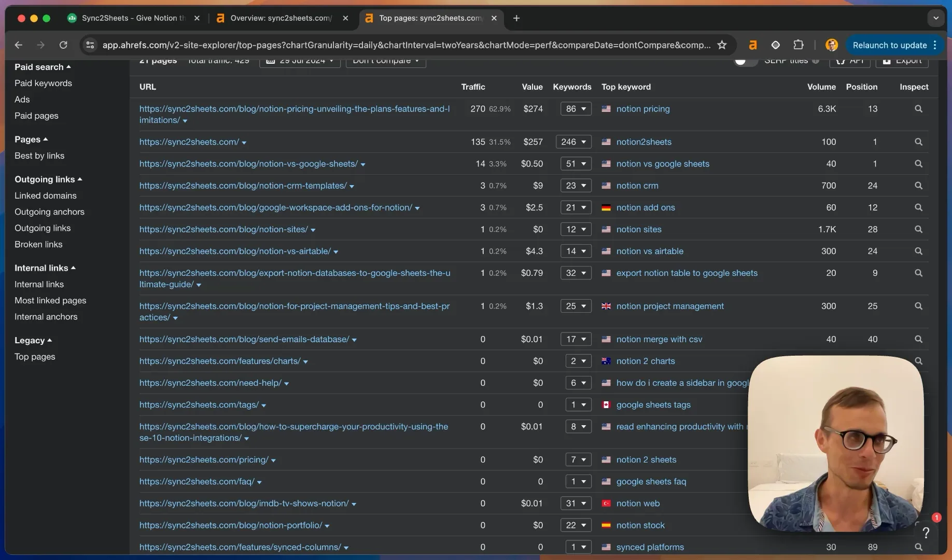Reload the page with the refresh icon

(63, 45)
